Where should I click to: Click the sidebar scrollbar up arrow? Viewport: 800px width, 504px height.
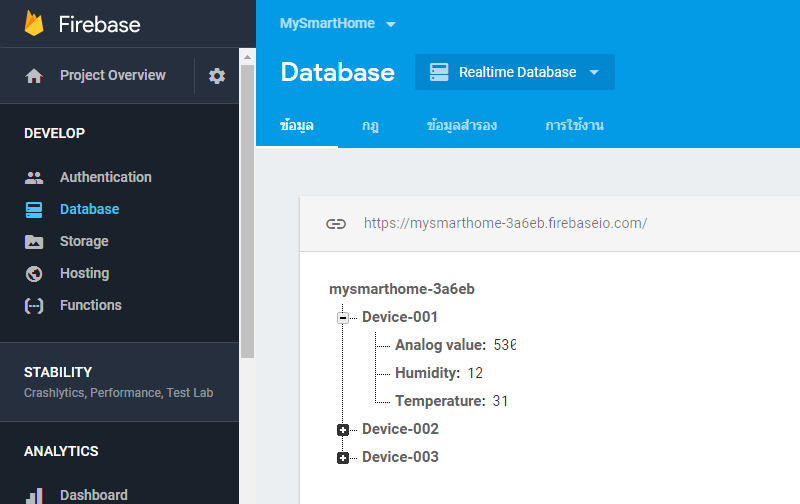[247, 57]
